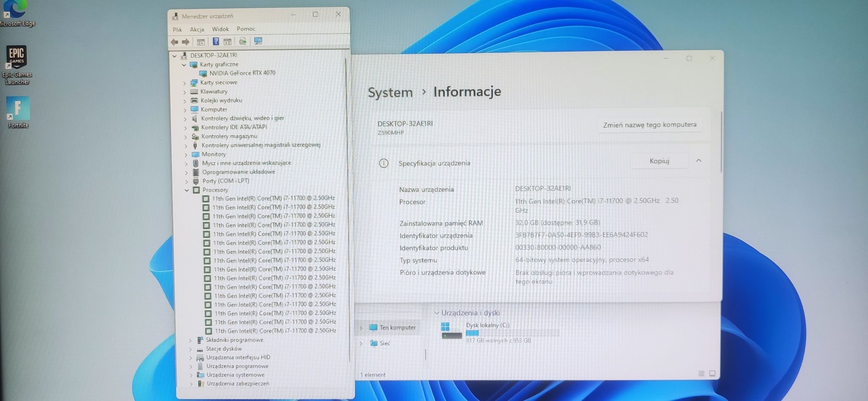Click '817 GB wolnych z 953 GB' text

coord(498,341)
